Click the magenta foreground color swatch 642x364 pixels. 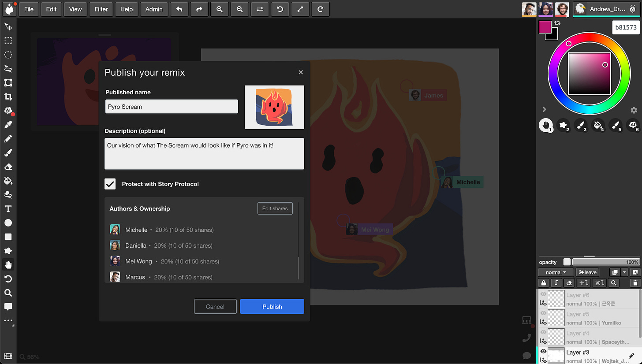click(545, 27)
